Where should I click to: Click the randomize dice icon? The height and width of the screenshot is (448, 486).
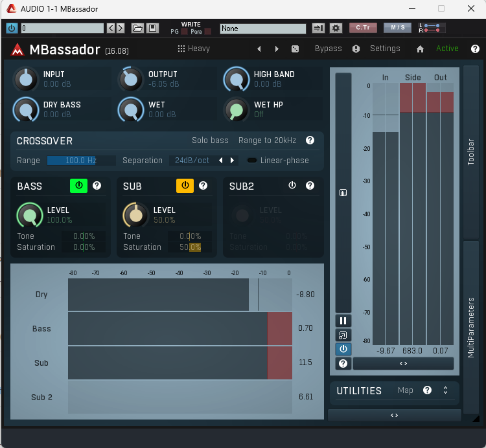[295, 49]
